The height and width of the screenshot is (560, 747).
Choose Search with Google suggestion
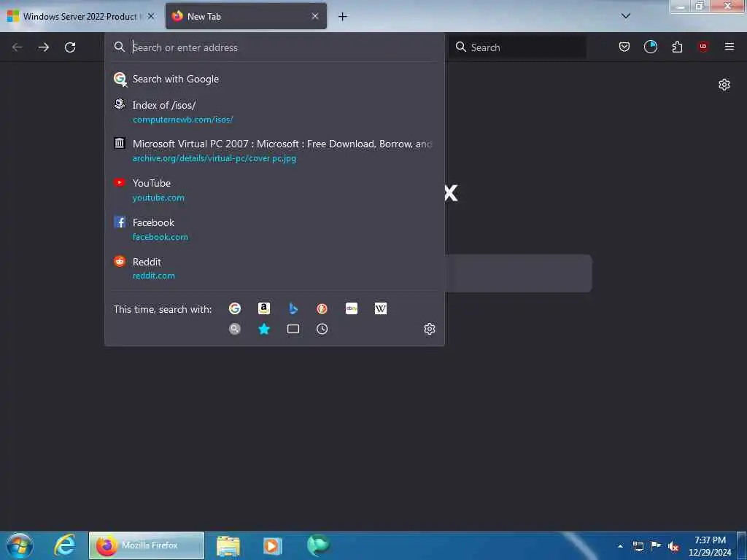274,79
